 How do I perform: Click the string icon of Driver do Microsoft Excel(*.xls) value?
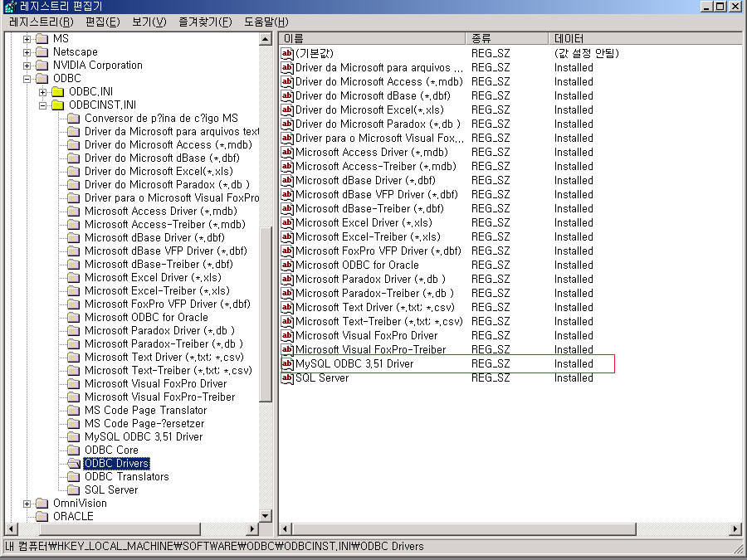coord(287,110)
